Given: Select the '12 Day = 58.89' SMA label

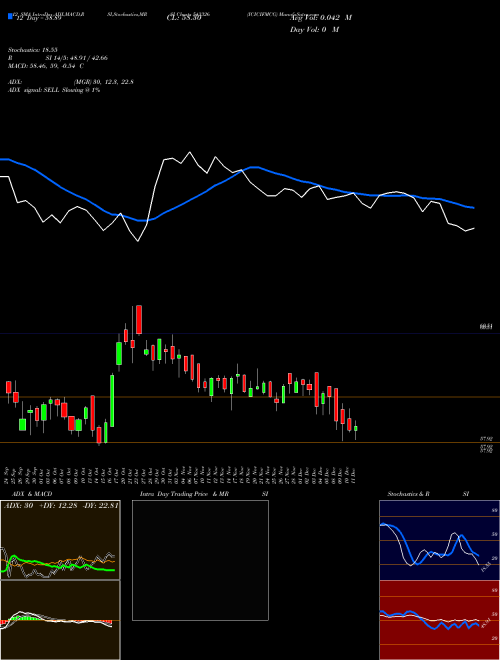Looking at the screenshot, I should pyautogui.click(x=39, y=18).
